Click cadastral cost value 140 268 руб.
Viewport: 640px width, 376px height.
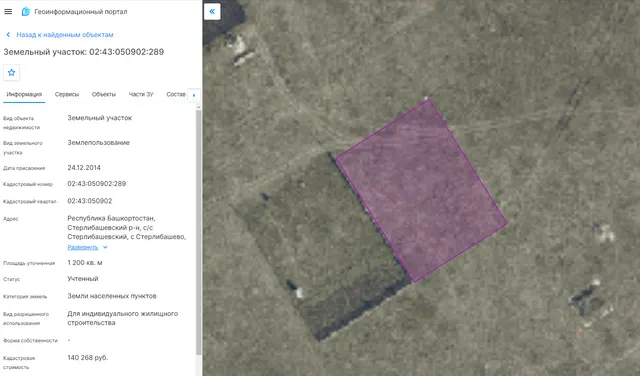click(88, 358)
